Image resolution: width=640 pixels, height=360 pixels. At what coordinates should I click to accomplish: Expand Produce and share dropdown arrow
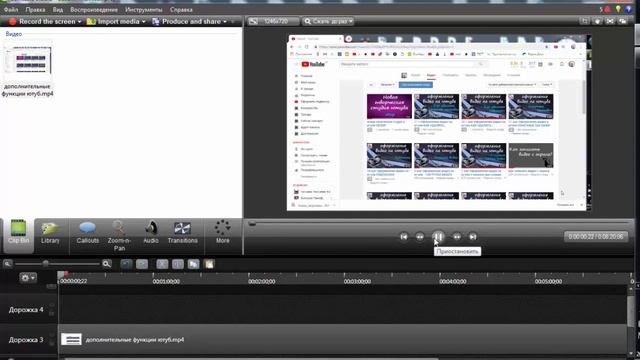[225, 22]
